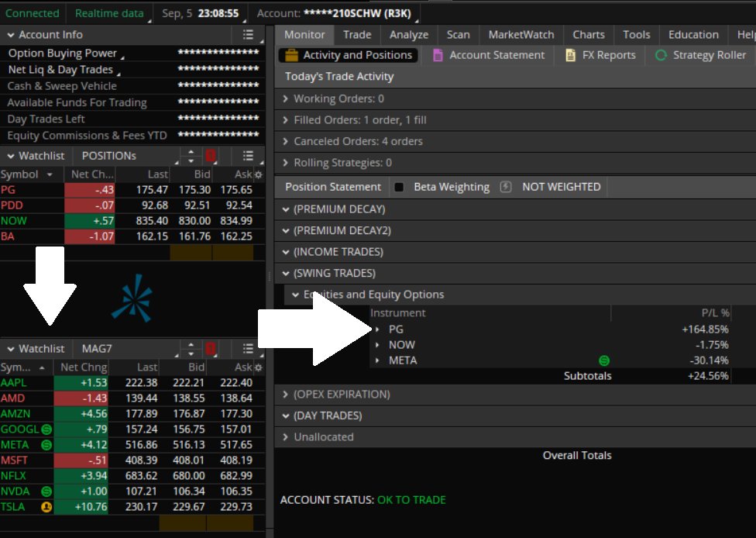
Task: Open Account Info panel list menu icon
Action: (248, 35)
